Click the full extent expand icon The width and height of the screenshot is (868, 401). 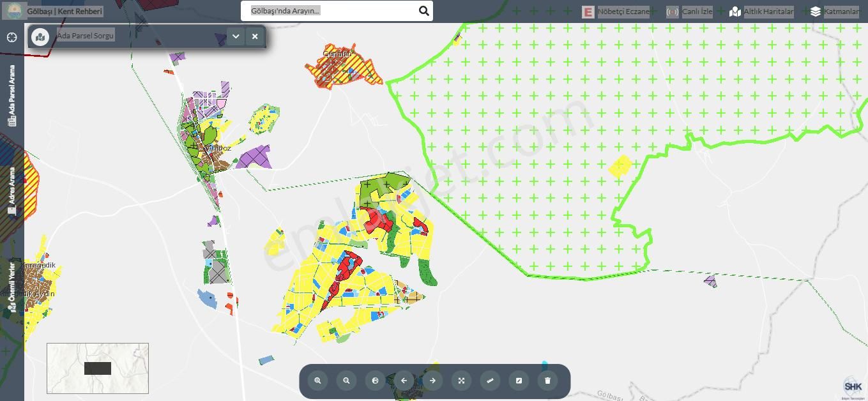(x=461, y=380)
